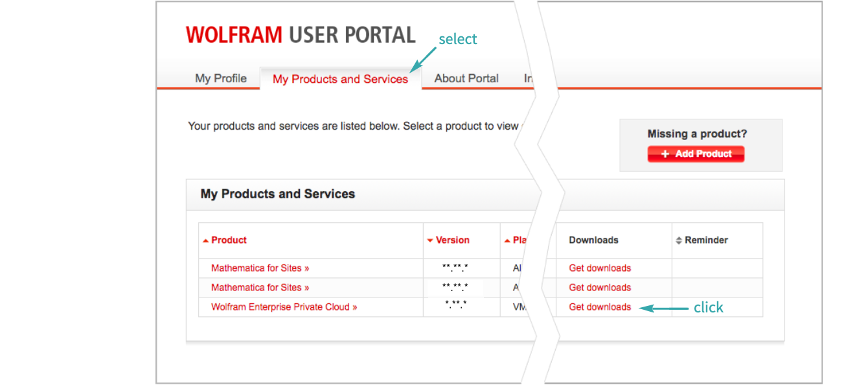The image size is (868, 385).
Task: Switch to the About Portal tab
Action: [466, 78]
